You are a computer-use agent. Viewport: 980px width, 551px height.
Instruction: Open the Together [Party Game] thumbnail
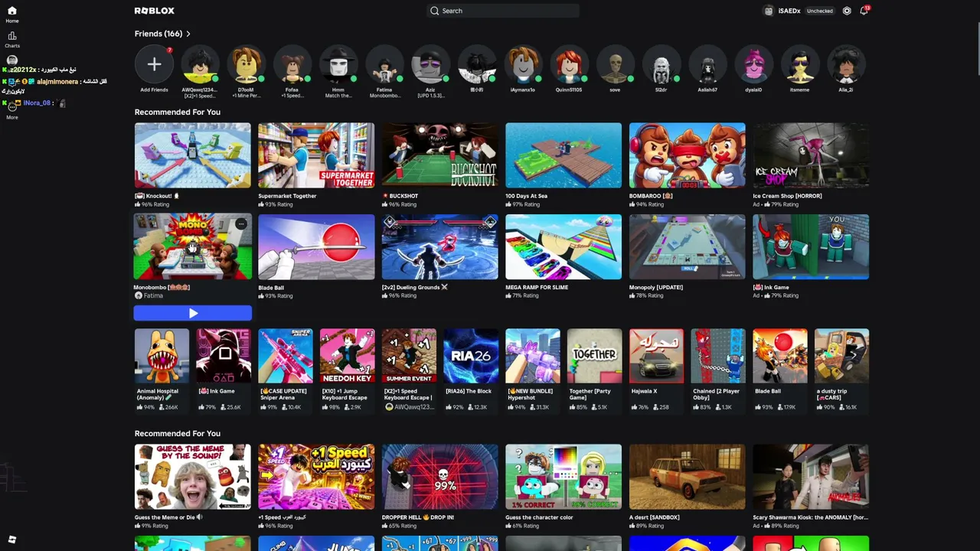[594, 356]
